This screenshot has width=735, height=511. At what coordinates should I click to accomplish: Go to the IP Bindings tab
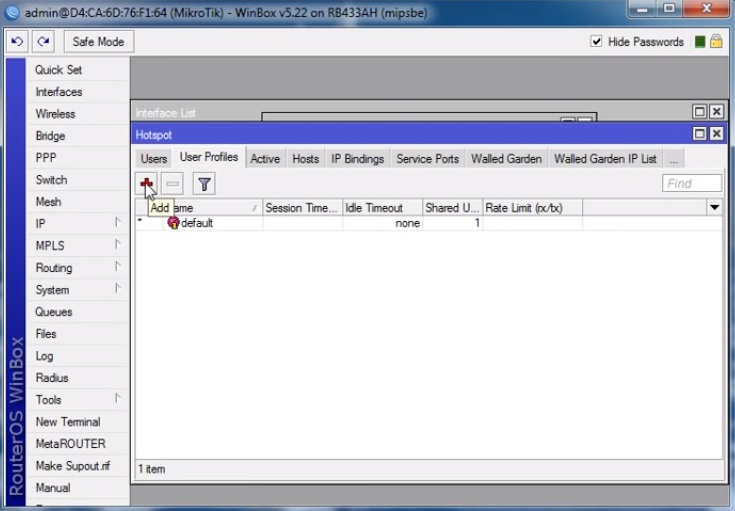click(358, 159)
